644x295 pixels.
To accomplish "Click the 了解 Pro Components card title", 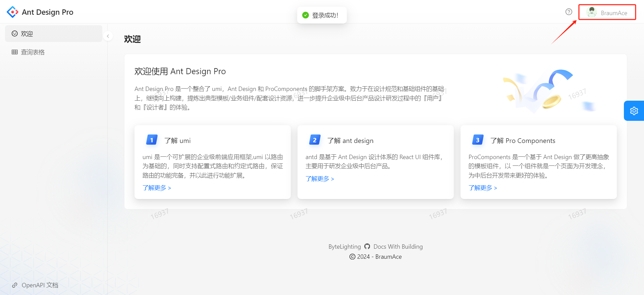I will 523,141.
